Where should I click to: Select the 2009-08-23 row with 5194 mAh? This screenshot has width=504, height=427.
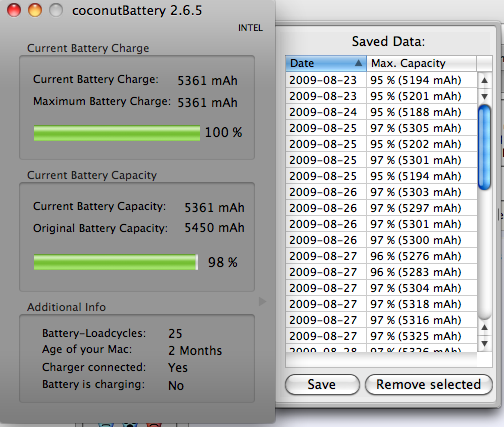(381, 80)
